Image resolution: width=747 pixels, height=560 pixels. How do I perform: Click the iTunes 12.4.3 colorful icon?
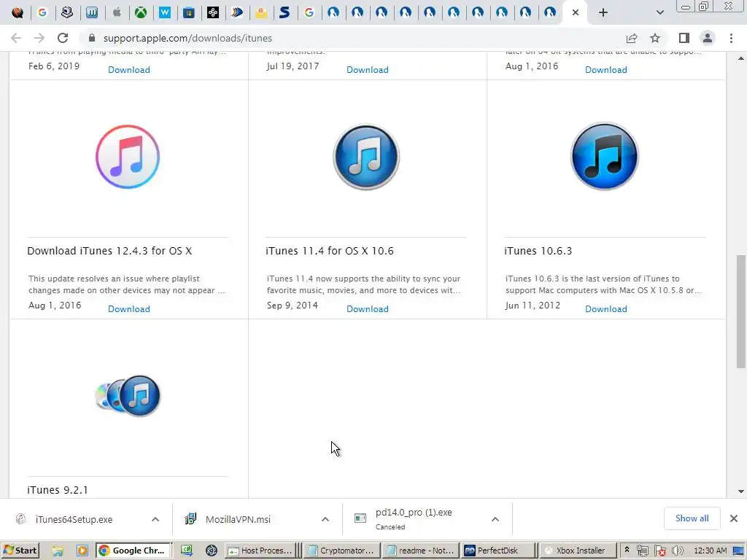(128, 157)
